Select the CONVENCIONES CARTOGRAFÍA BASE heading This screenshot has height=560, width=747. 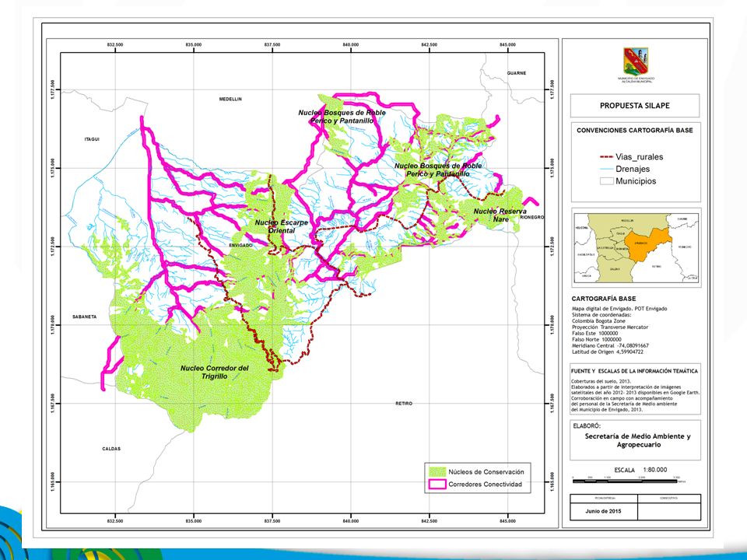click(635, 130)
